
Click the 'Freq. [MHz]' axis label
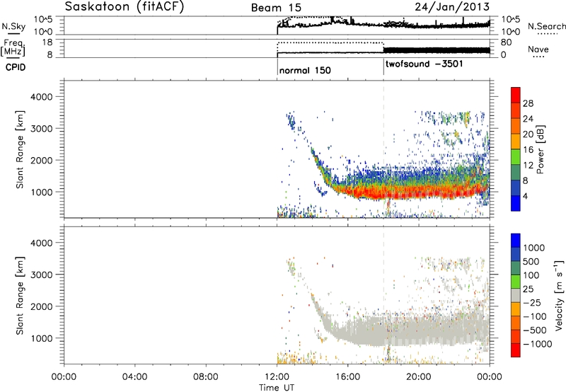(x=13, y=47)
